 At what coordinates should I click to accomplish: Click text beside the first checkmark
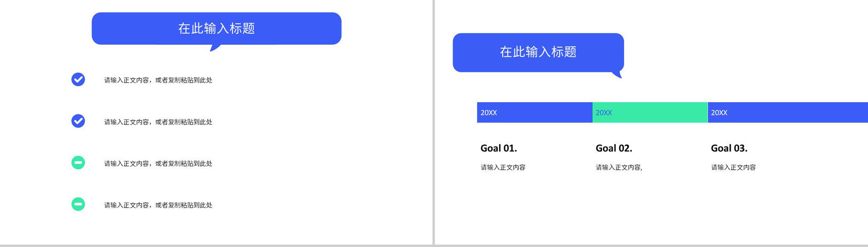pos(158,80)
